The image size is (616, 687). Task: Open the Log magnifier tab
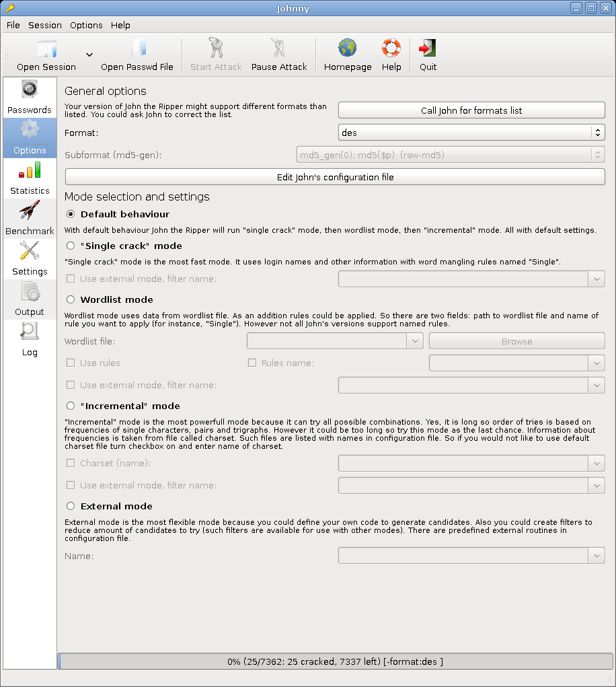[30, 340]
